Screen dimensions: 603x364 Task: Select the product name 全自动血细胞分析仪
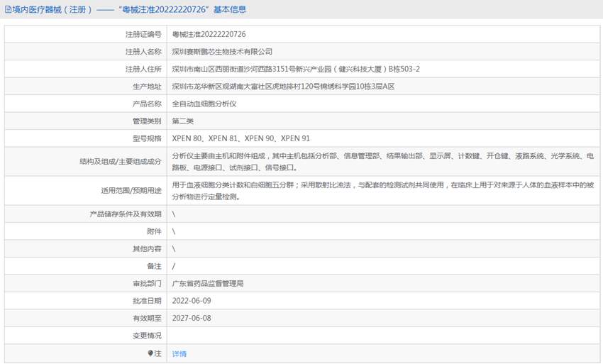click(x=204, y=104)
